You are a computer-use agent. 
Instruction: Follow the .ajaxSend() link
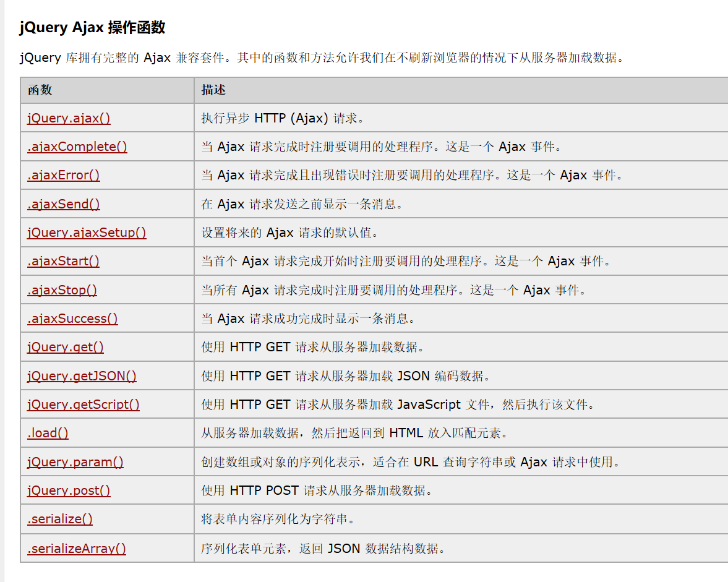64,203
